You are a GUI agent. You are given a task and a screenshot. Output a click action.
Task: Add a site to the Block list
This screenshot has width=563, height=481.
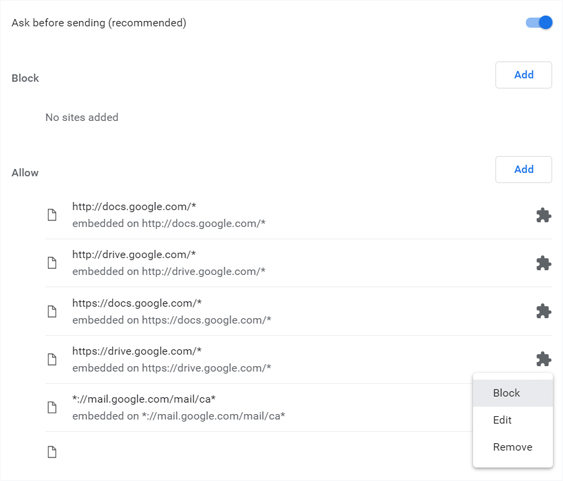(524, 75)
